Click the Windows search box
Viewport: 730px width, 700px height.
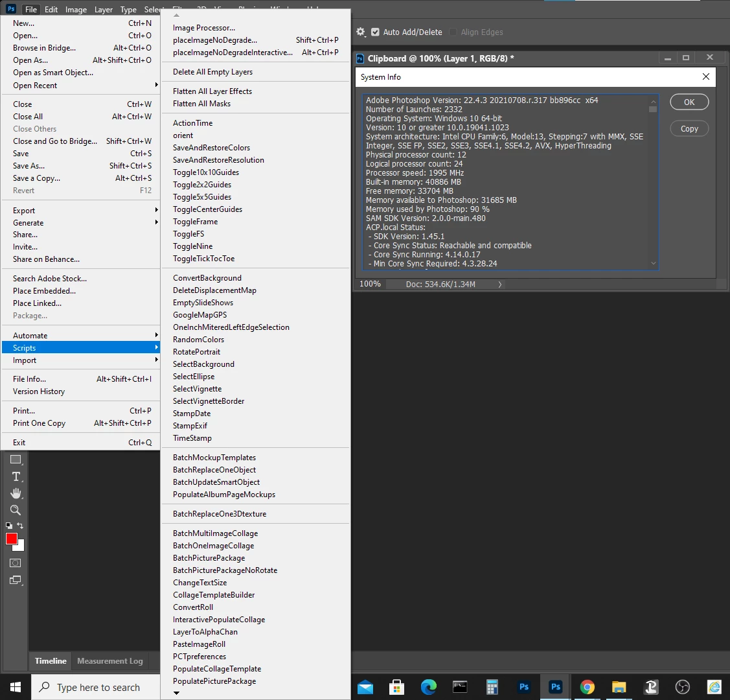97,687
